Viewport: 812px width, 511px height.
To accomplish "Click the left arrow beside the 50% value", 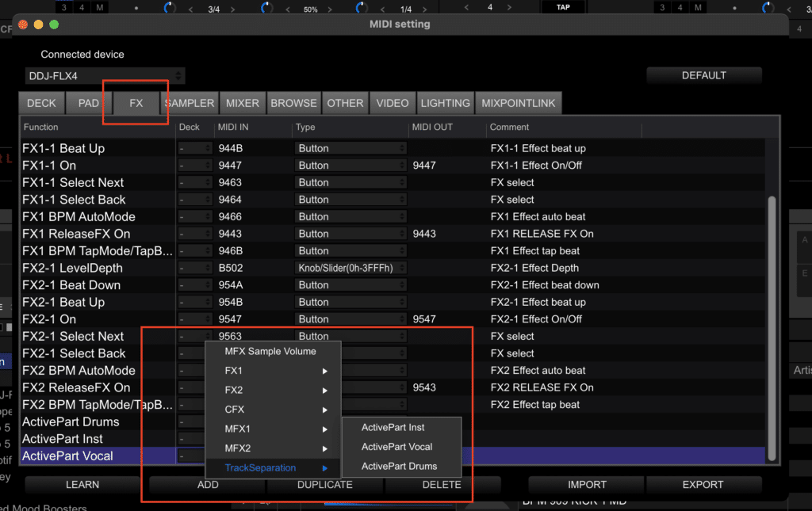I will 287,7.
